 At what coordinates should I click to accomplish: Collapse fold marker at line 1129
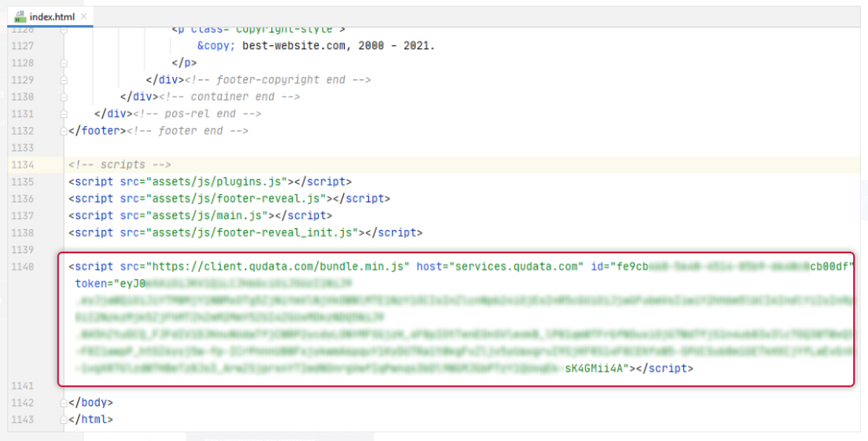pyautogui.click(x=64, y=80)
